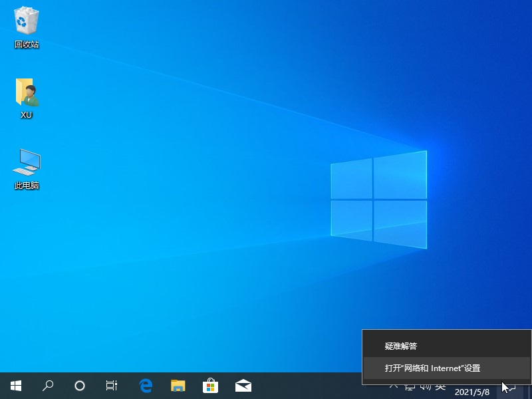Viewport: 532px width, 399px height.
Task: Select the 此电脑 desktop icon
Action: pos(27,169)
